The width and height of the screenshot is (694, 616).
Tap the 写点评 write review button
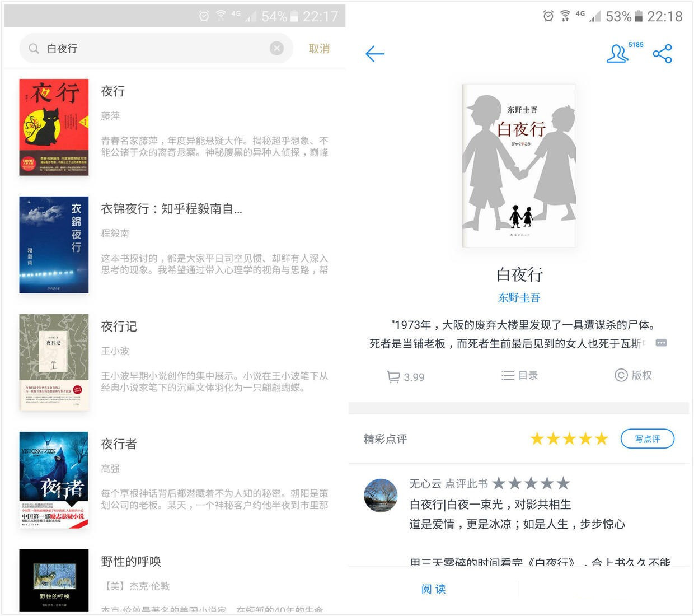tap(648, 439)
